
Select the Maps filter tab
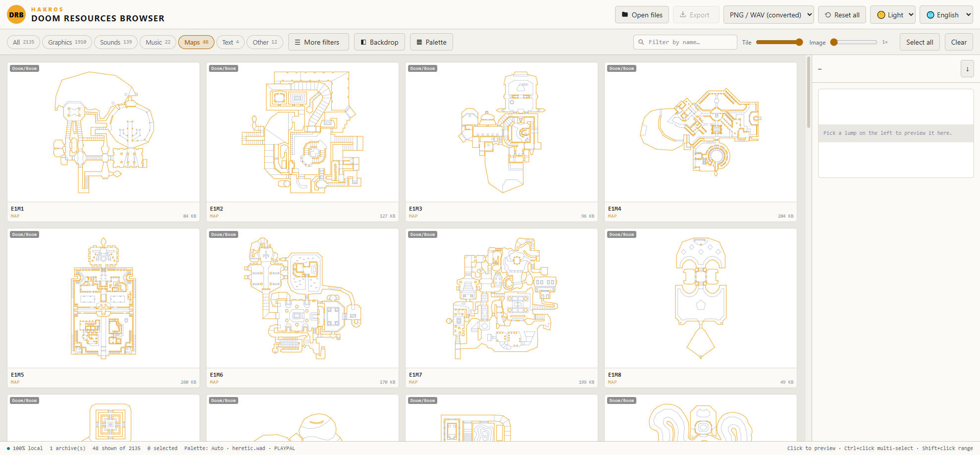point(196,42)
